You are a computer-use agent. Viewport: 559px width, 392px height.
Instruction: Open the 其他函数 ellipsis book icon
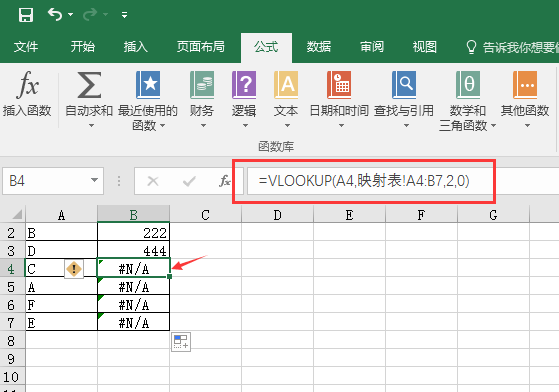[525, 85]
